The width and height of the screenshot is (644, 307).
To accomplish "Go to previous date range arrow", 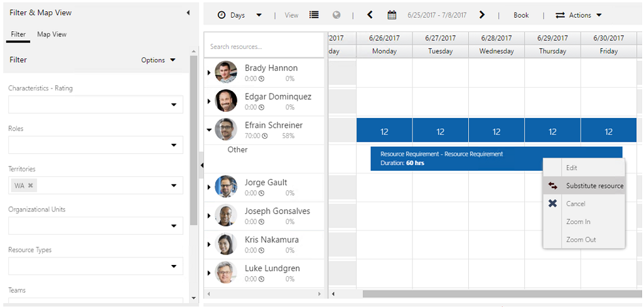I will (370, 15).
